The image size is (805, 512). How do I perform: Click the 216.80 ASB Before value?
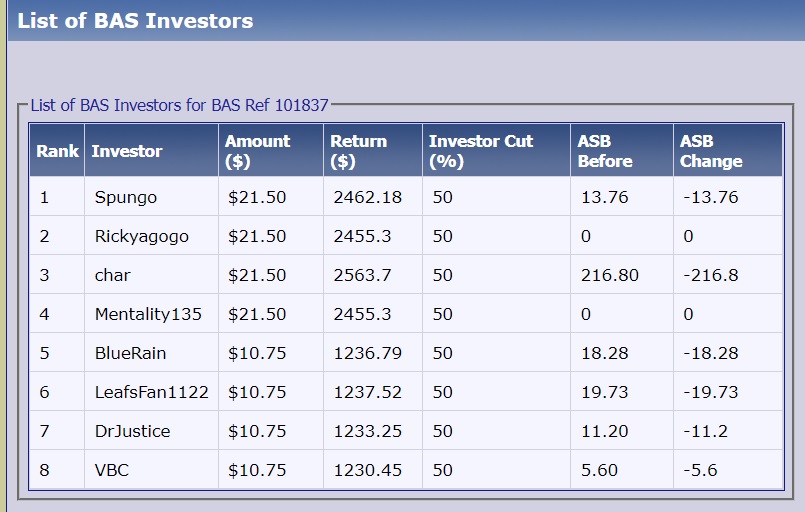[609, 275]
